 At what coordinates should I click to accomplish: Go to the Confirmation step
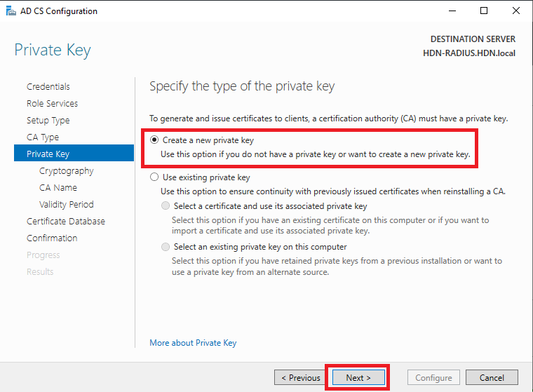[x=52, y=238]
